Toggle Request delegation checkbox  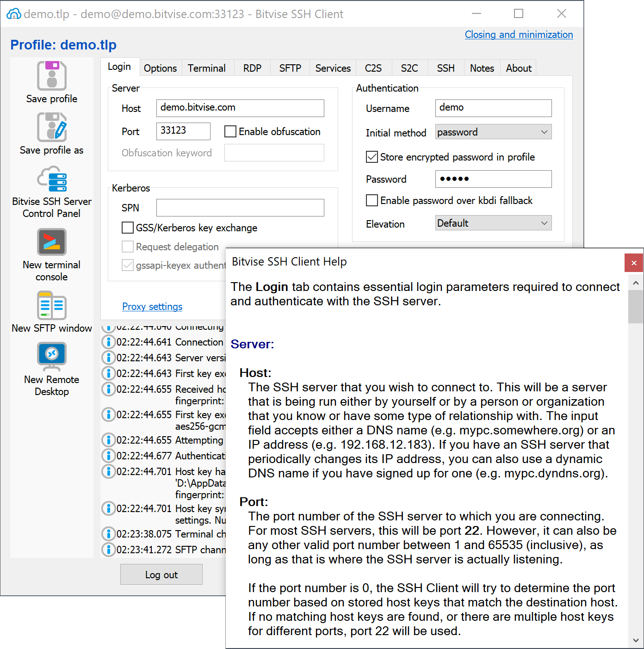click(128, 247)
